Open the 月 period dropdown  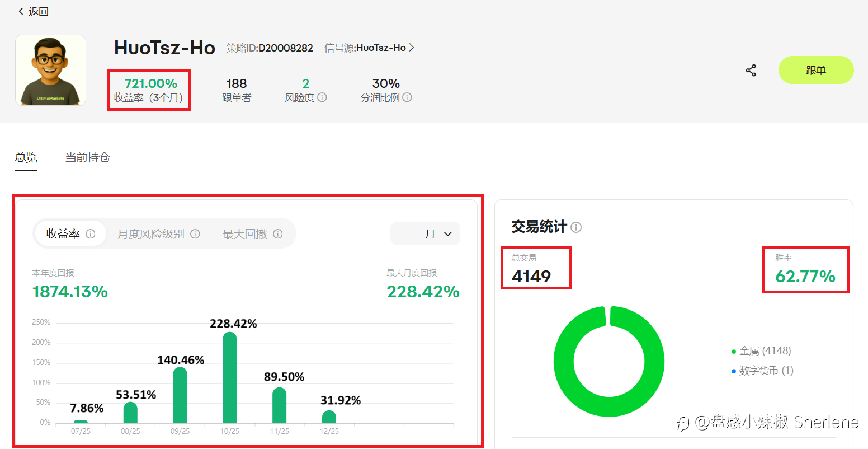[x=425, y=234]
